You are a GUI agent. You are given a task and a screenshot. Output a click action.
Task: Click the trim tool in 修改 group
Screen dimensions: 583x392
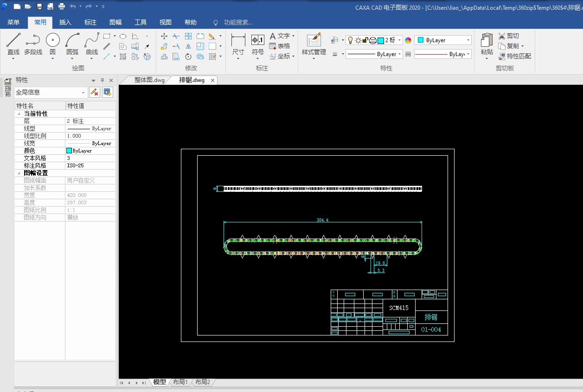(x=176, y=36)
